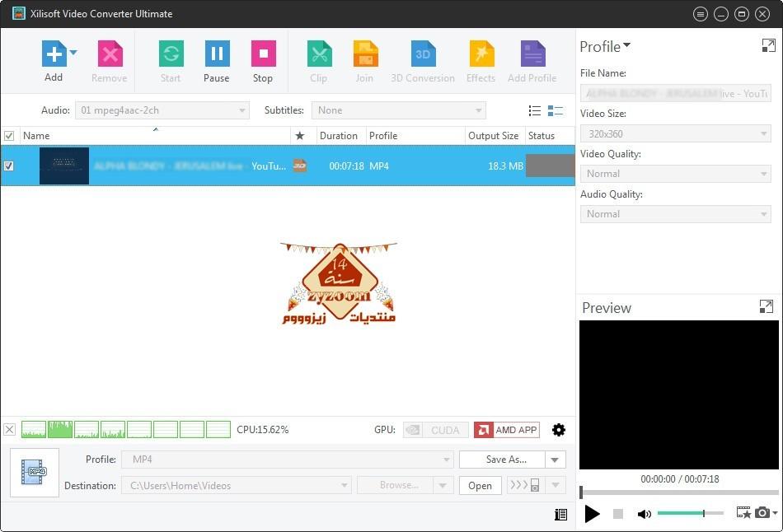Viewport: 783px width, 532px height.
Task: Uncheck the video file row checkbox
Action: [9, 166]
